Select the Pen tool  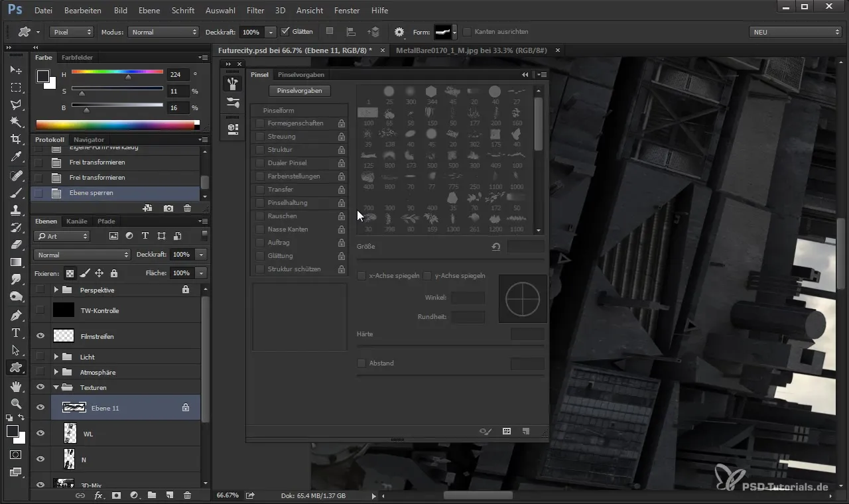coord(16,315)
